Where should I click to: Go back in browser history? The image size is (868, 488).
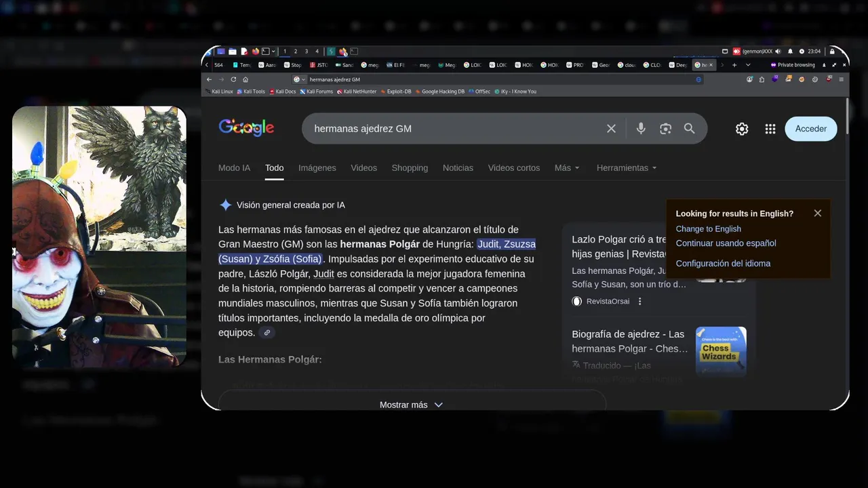(209, 79)
